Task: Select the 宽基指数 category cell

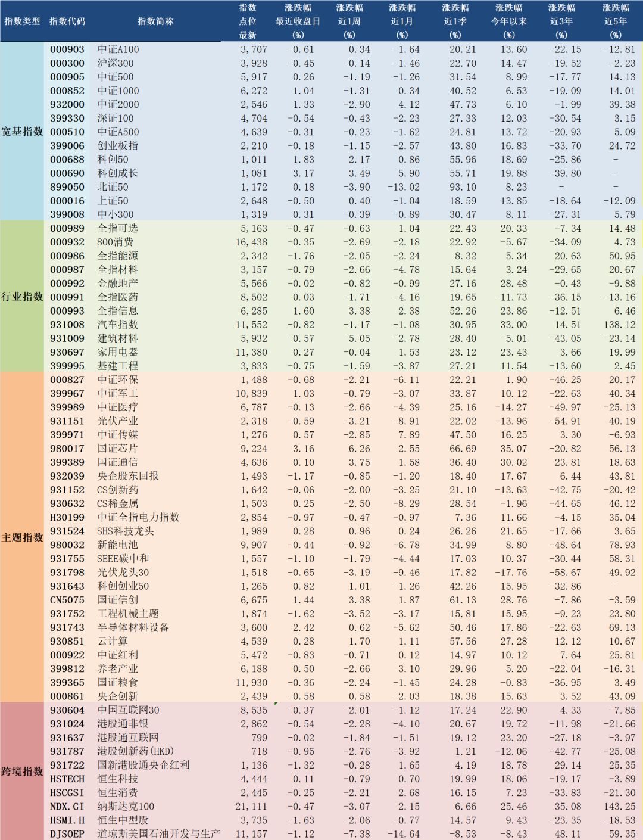Action: (x=22, y=132)
